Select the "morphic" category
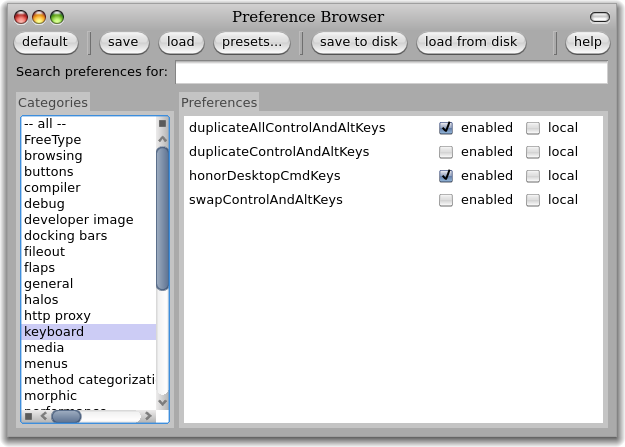Image resolution: width=625 pixels, height=447 pixels. (50, 396)
